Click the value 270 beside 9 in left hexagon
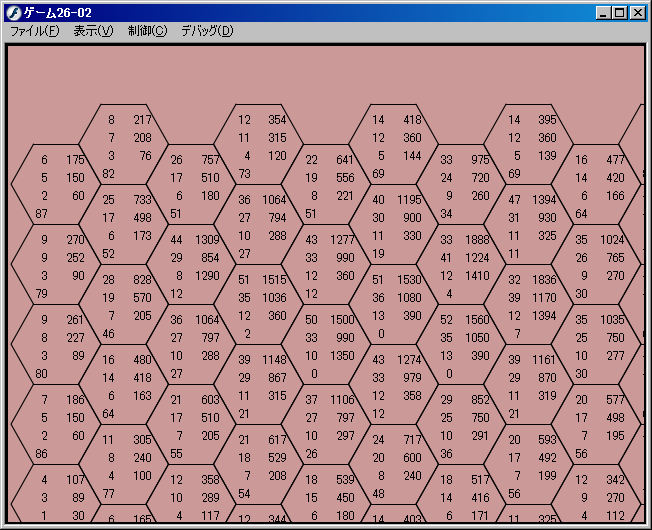Image resolution: width=652 pixels, height=530 pixels. pos(75,240)
